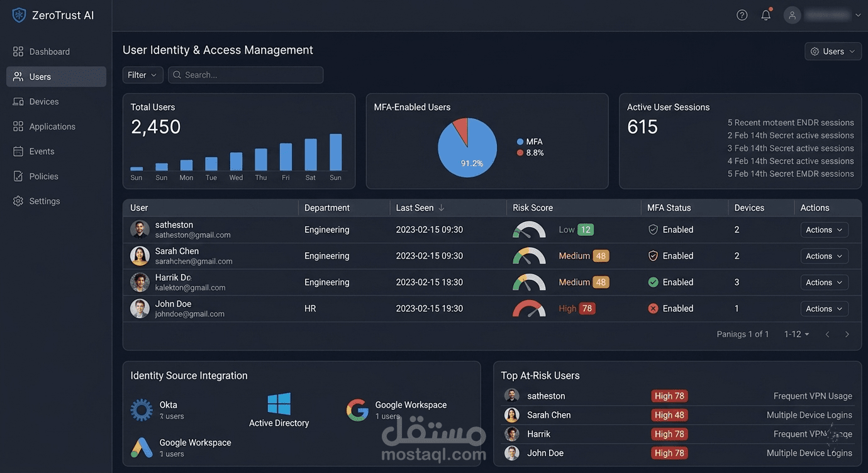Click the 2,450 total users value
The image size is (868, 473).
(x=156, y=127)
